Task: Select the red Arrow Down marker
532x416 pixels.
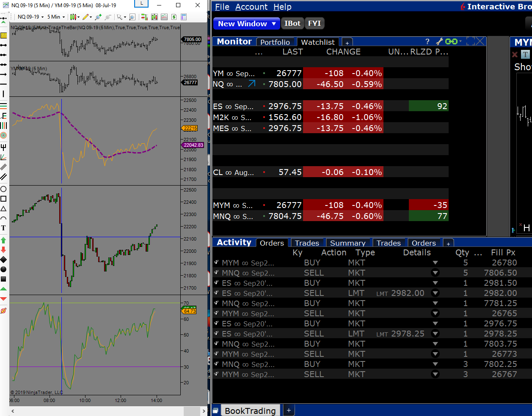Action: 3,249
